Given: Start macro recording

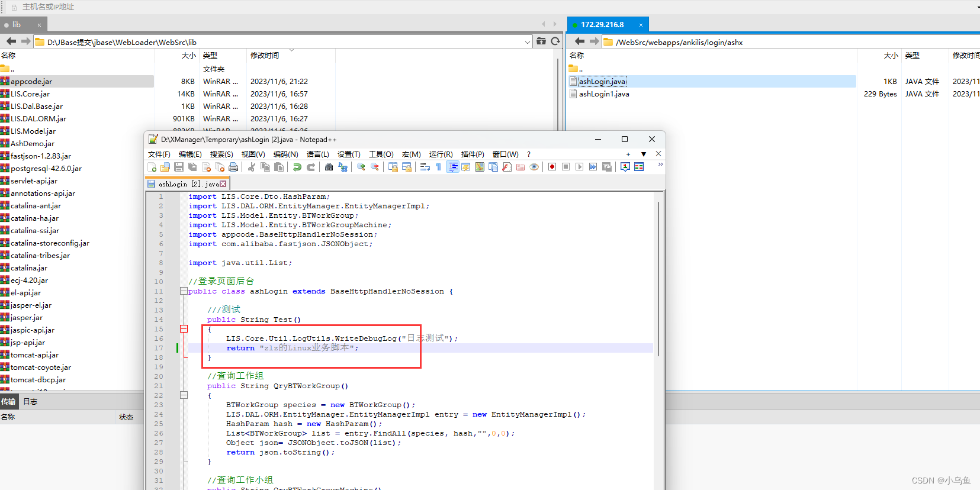Looking at the screenshot, I should [x=552, y=167].
